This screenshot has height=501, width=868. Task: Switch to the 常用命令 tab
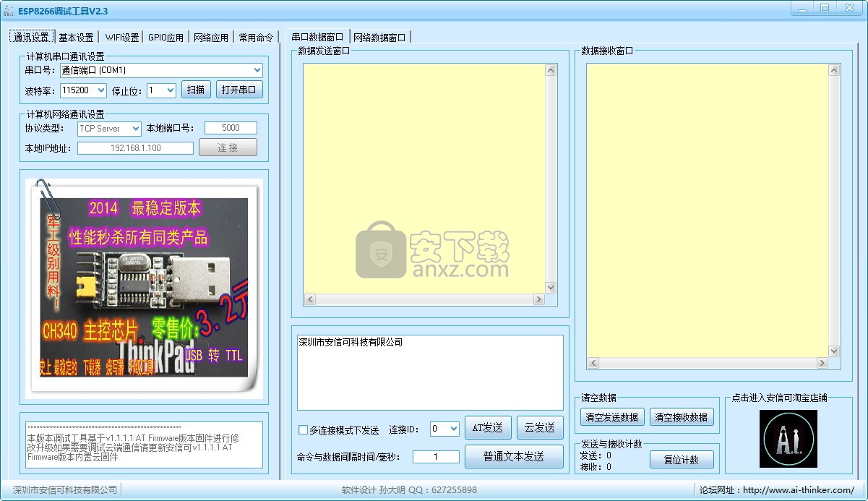tap(256, 38)
